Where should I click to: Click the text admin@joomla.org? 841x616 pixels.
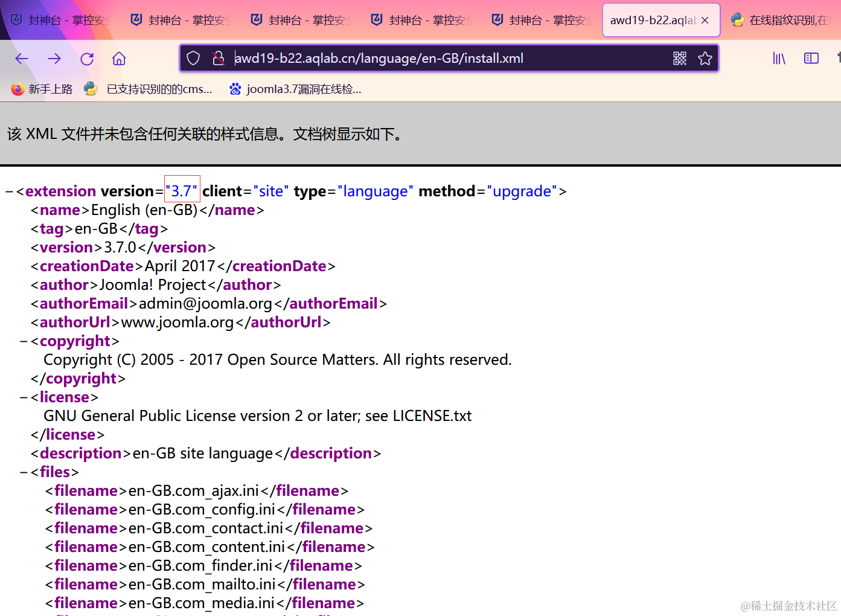pos(205,304)
